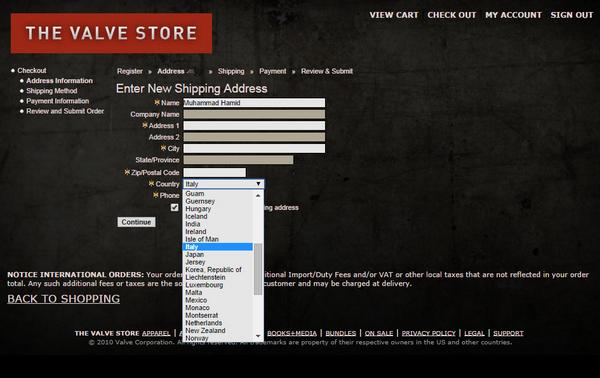Choose Montserrat from country list
Image resolution: width=600 pixels, height=378 pixels.
click(218, 315)
